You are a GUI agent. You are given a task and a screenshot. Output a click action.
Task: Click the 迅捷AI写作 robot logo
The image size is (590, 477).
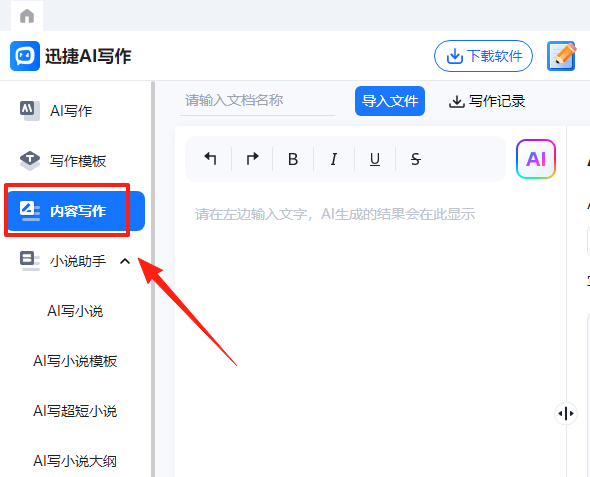[x=25, y=56]
